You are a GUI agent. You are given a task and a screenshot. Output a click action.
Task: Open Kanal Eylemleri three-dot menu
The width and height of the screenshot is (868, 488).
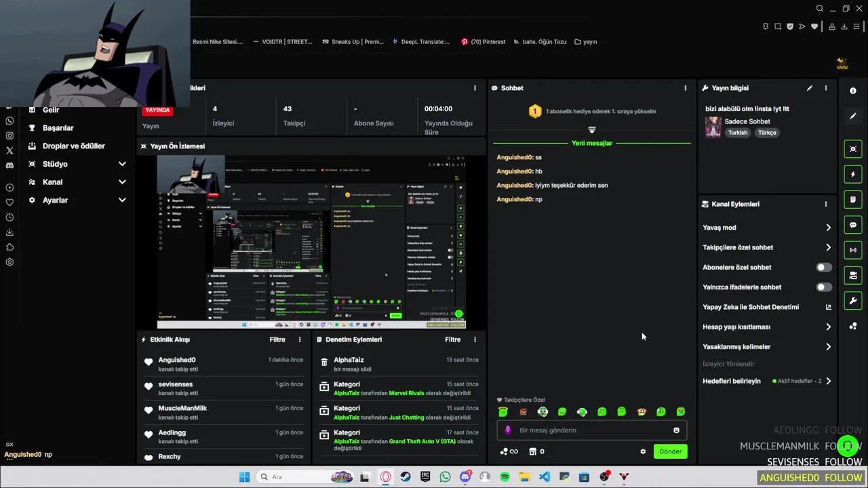click(x=825, y=204)
